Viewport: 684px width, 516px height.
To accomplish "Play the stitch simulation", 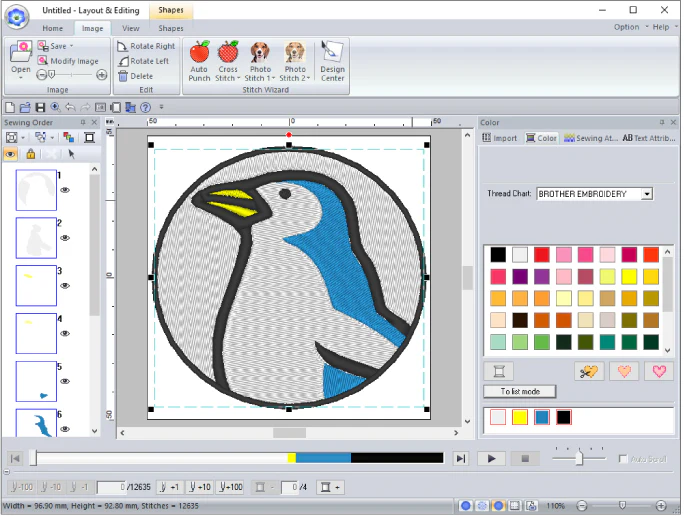I will point(490,458).
